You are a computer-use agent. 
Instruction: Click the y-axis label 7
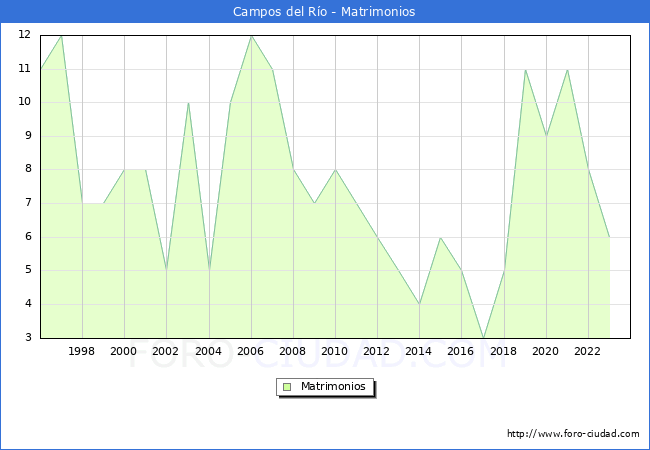28,203
